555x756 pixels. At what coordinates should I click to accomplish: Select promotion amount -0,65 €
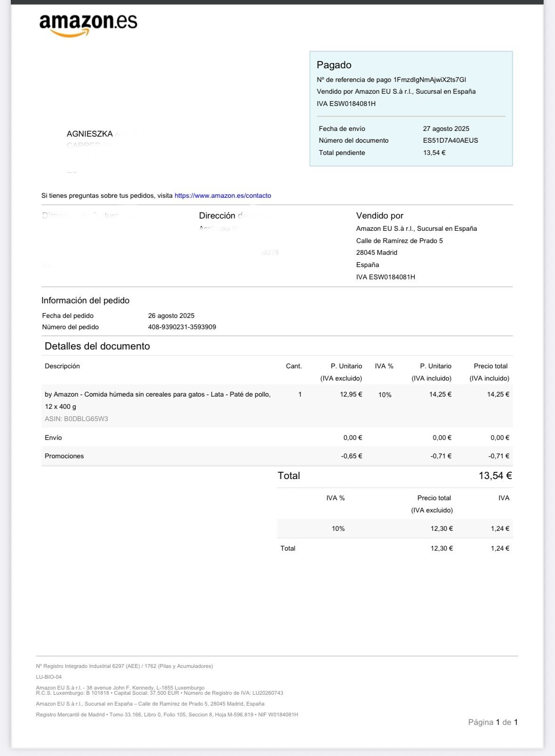point(352,456)
